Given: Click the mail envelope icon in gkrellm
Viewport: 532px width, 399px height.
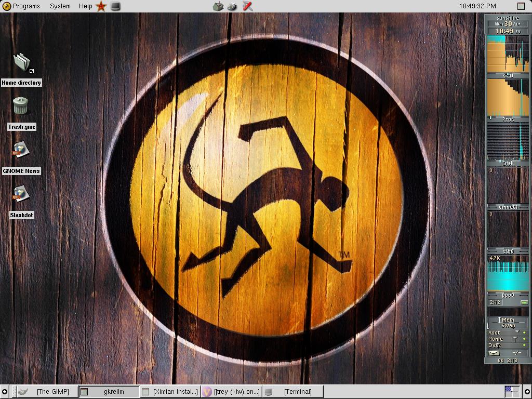Looking at the screenshot, I should click(494, 353).
